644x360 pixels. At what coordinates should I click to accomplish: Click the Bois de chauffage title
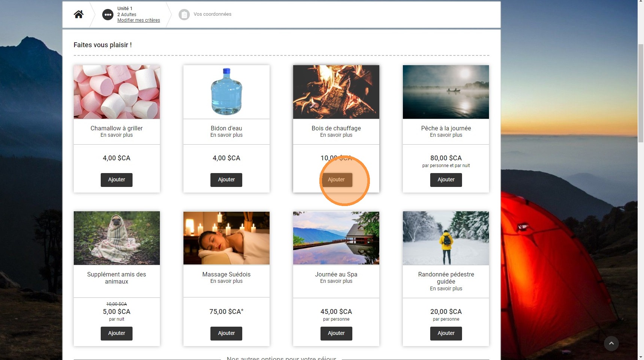tap(336, 128)
